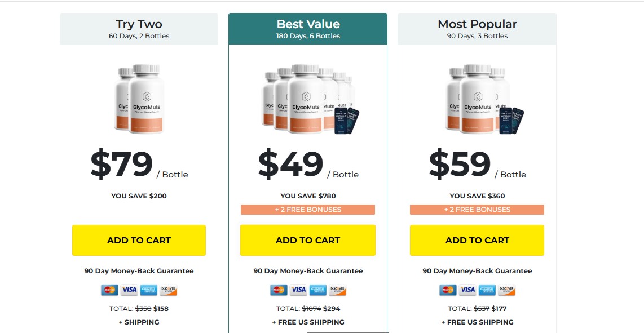Click Visa icon in Most Popular package
The width and height of the screenshot is (644, 333).
click(467, 290)
